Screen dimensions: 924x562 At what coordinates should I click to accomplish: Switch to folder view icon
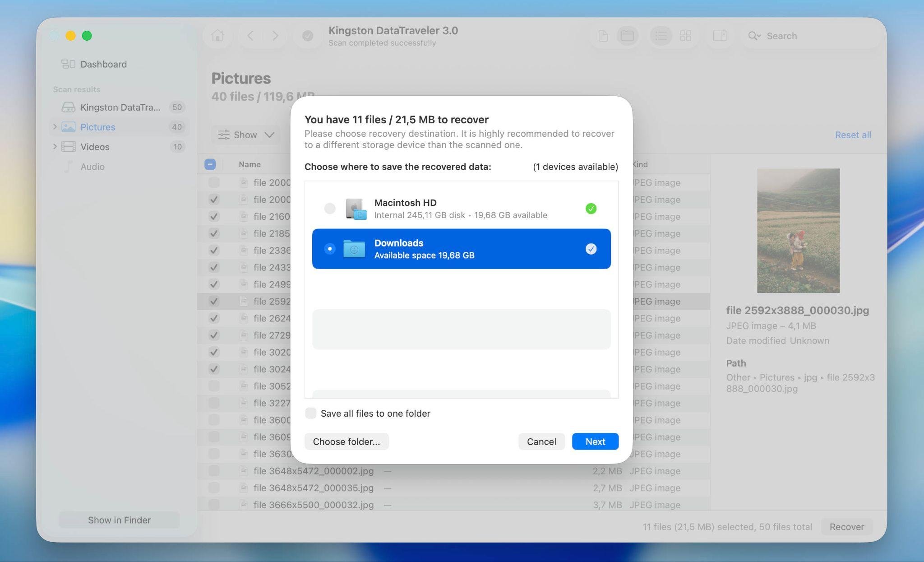[x=627, y=36]
